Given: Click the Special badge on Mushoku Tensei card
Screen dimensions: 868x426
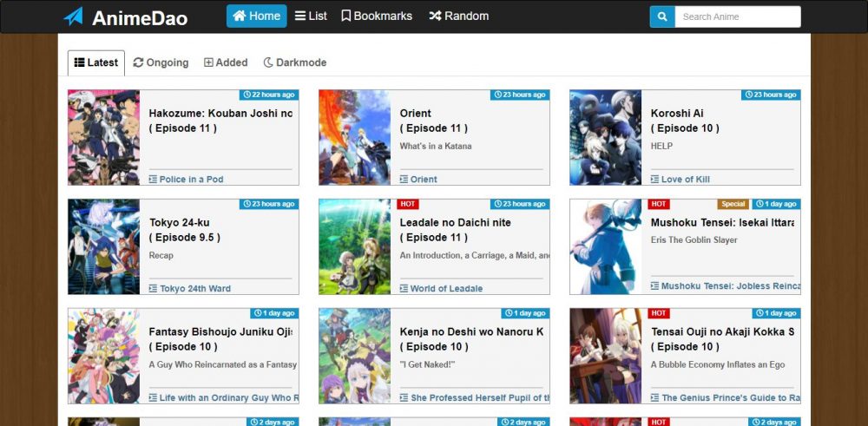Looking at the screenshot, I should pyautogui.click(x=733, y=204).
